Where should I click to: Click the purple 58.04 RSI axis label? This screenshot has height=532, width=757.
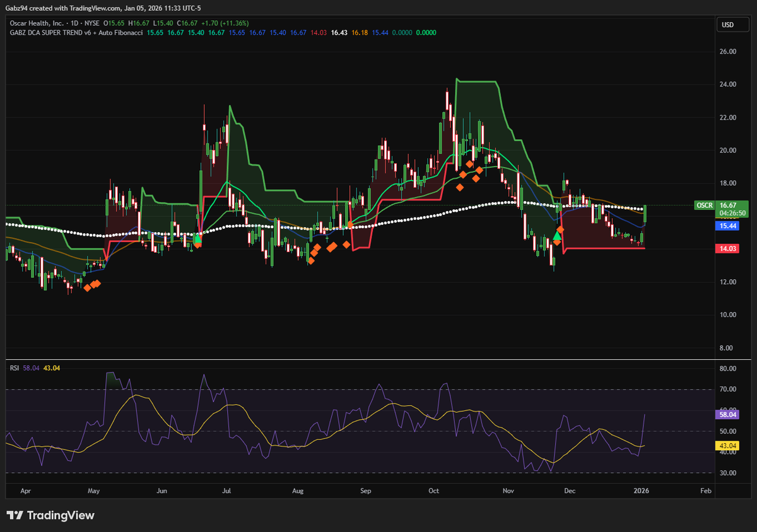pyautogui.click(x=729, y=415)
